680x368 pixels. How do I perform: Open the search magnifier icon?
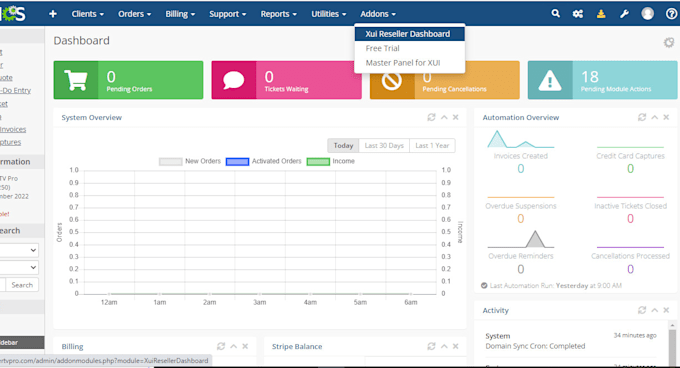tap(556, 13)
